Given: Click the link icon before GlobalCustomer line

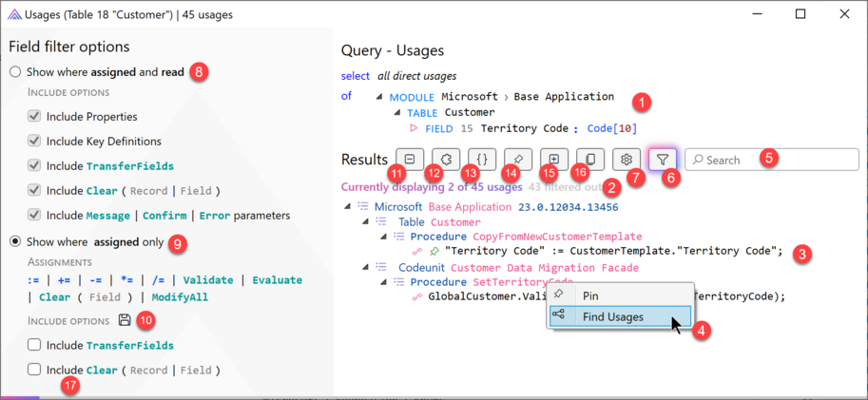Looking at the screenshot, I should coord(418,296).
